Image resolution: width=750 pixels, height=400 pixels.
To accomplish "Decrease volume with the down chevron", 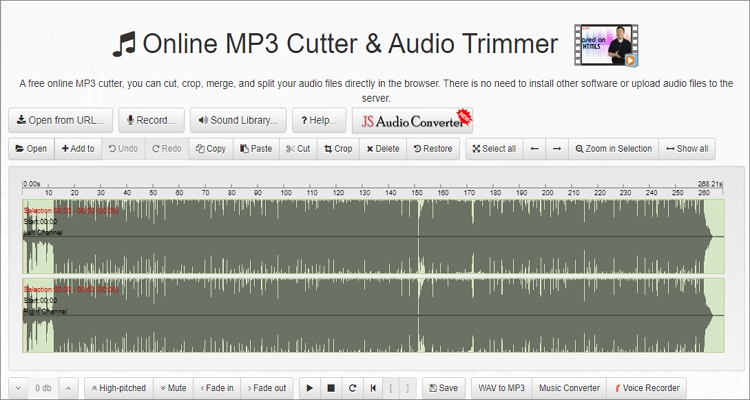I will click(18, 388).
